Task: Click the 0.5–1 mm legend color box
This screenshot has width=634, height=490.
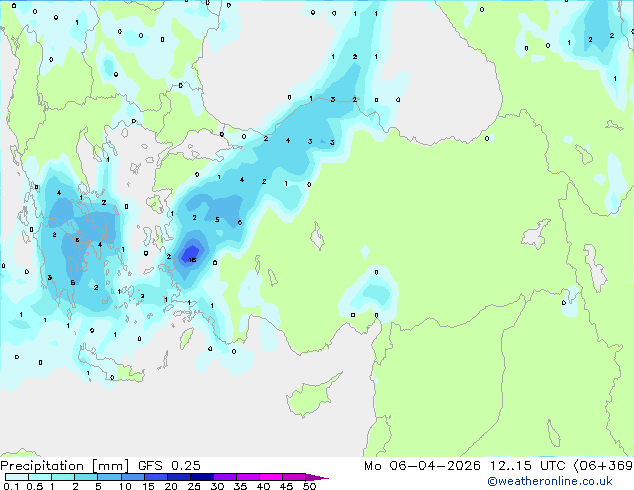Action: tap(40, 477)
